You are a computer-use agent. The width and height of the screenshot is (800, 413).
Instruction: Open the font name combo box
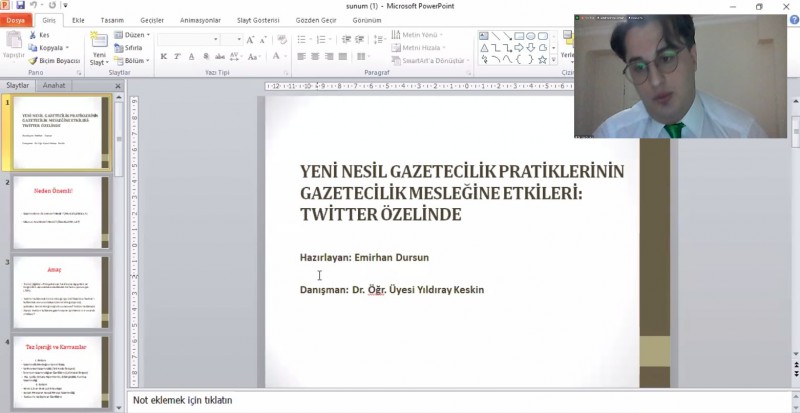190,39
